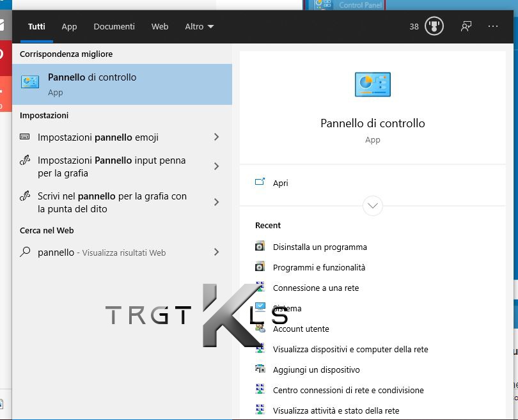Click the Programmi e funzionalità icon
The height and width of the screenshot is (420, 518).
[x=260, y=267]
